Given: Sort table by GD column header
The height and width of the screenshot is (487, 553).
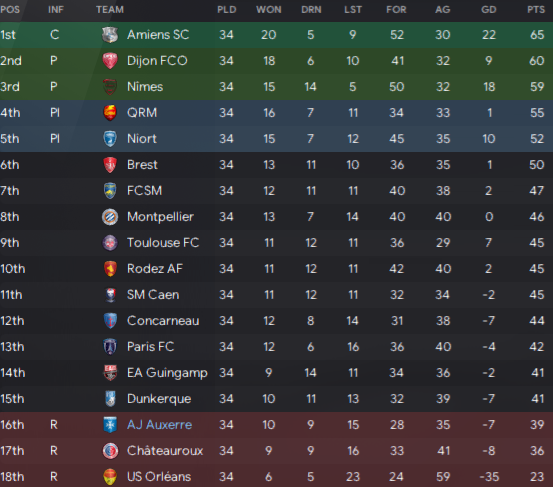Looking at the screenshot, I should coord(488,10).
